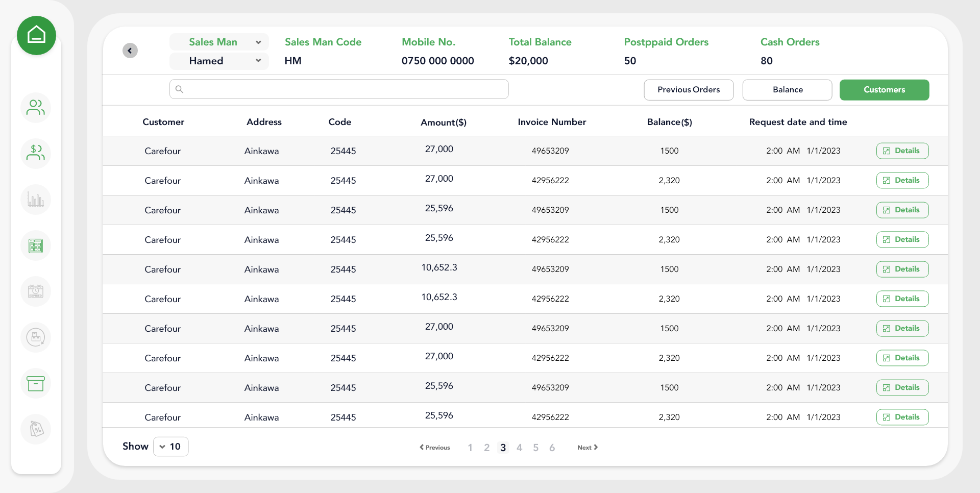The width and height of the screenshot is (980, 493).
Task: Go to page 1
Action: pyautogui.click(x=470, y=448)
